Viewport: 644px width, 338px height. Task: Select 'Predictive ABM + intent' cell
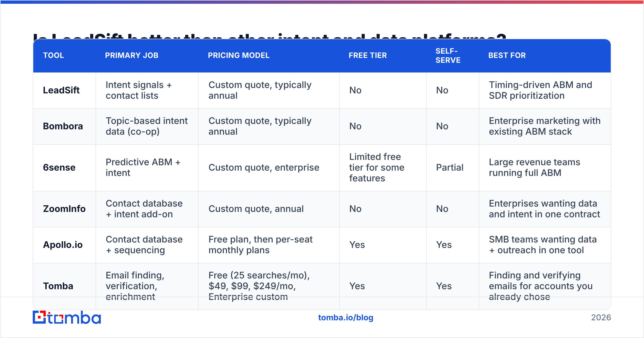pyautogui.click(x=147, y=168)
